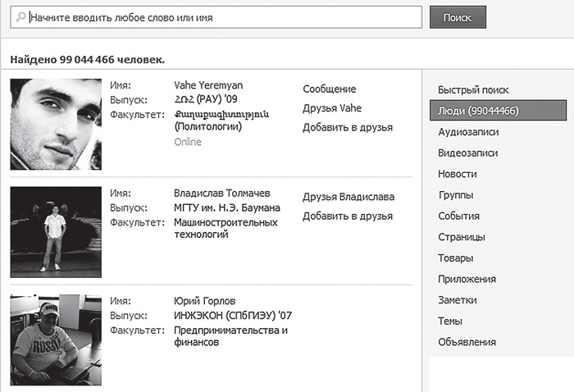Click МГТУ им. Н.Э. Баумана link
Screen dimensions: 574x392
(227, 208)
